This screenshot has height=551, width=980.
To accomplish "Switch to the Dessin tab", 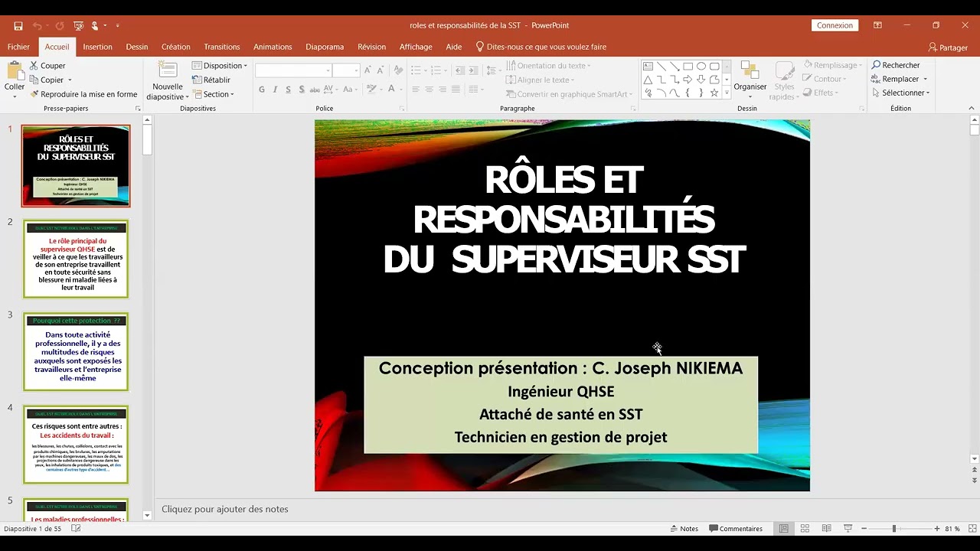I will coord(137,47).
